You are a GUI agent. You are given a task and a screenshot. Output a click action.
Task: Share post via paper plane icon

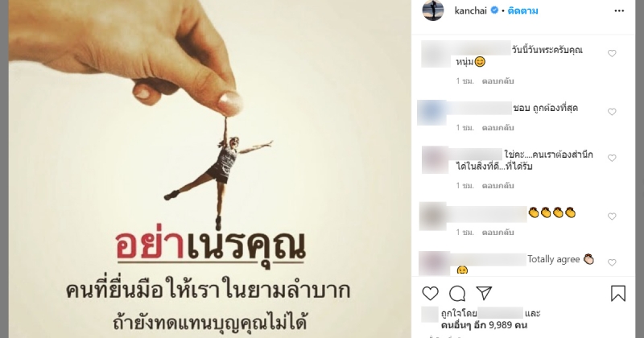click(485, 293)
